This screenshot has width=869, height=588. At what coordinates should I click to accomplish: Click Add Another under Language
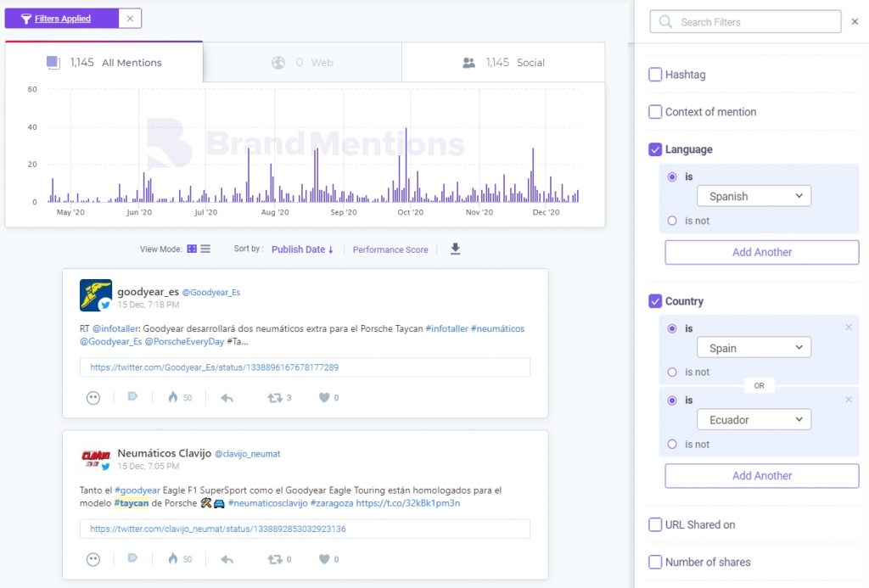point(762,252)
